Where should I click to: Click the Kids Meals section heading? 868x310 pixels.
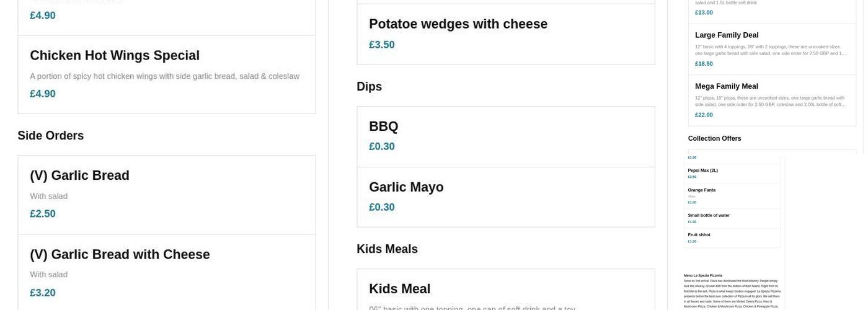[x=387, y=249]
